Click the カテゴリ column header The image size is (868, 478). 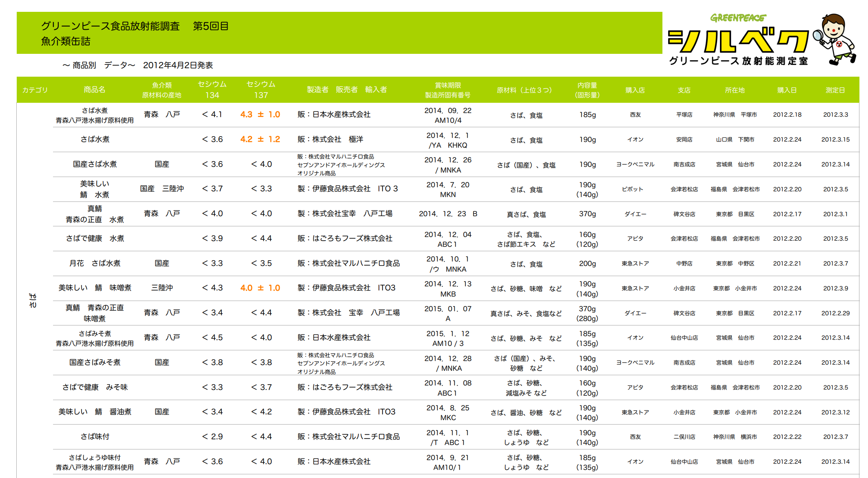point(35,90)
